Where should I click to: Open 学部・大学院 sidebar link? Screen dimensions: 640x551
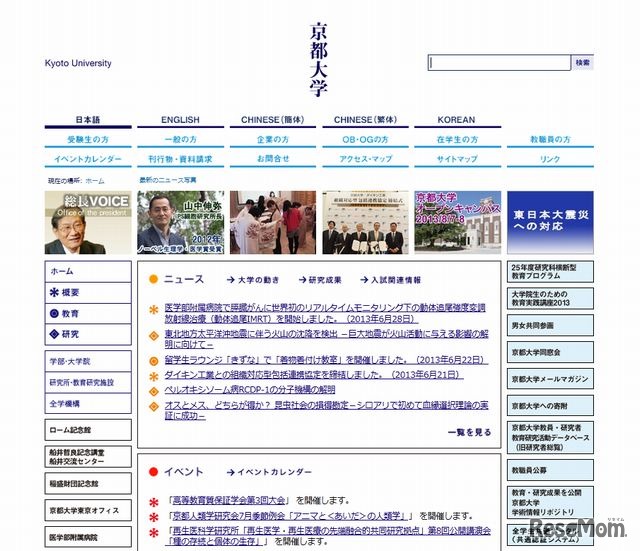tap(88, 361)
